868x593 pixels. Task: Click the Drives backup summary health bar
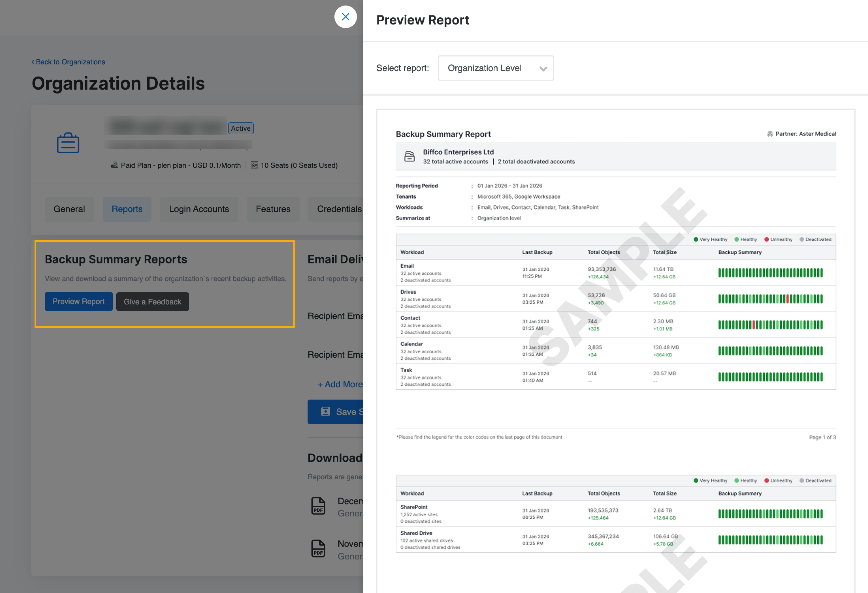[770, 299]
